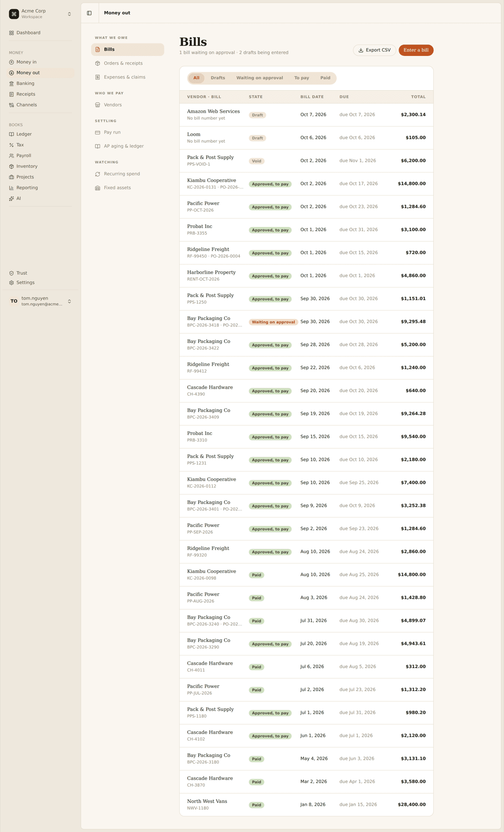The height and width of the screenshot is (832, 504).
Task: Click the Paid badge on NWV-1180
Action: coord(256,805)
